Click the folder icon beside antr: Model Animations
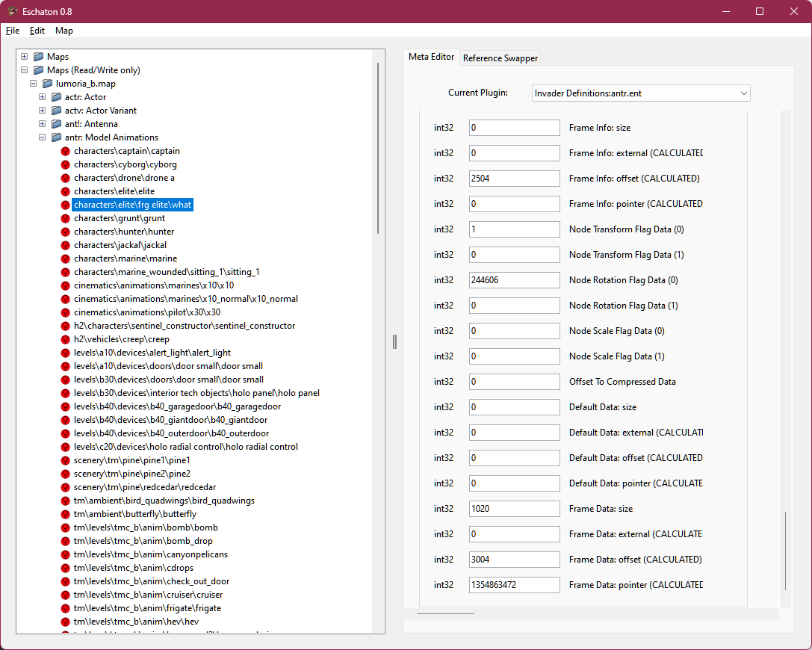The image size is (812, 650). [57, 137]
